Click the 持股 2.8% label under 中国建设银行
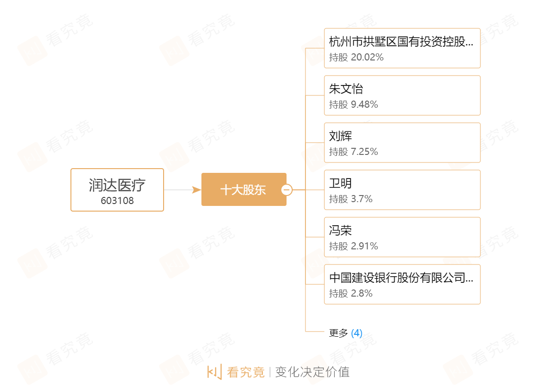Image resolution: width=557 pixels, height=392 pixels. point(351,293)
